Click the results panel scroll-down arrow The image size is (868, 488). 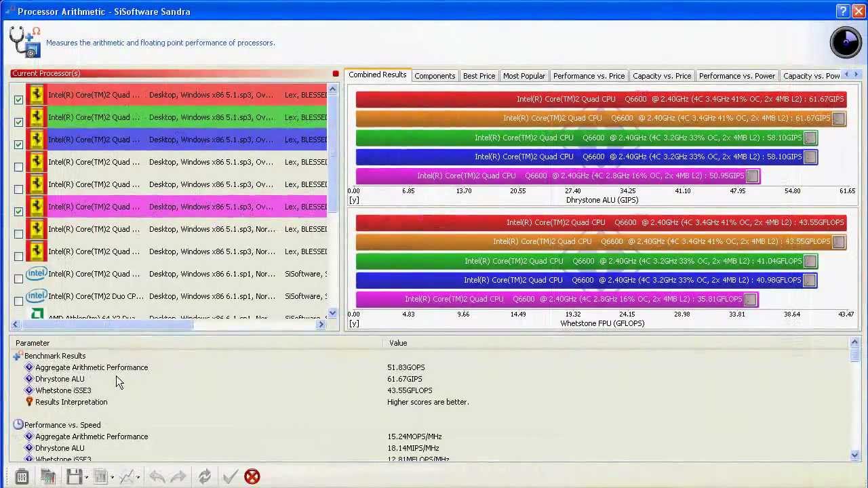[854, 455]
